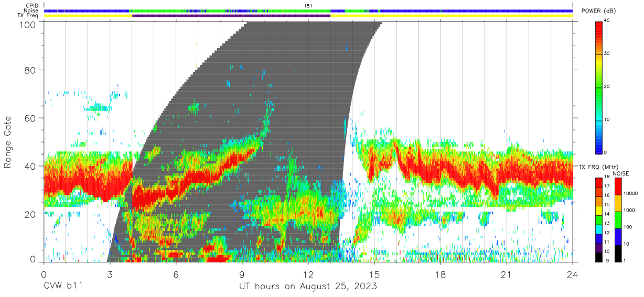The width and height of the screenshot is (644, 297).
Task: Click the CPID value '151'
Action: [308, 5]
